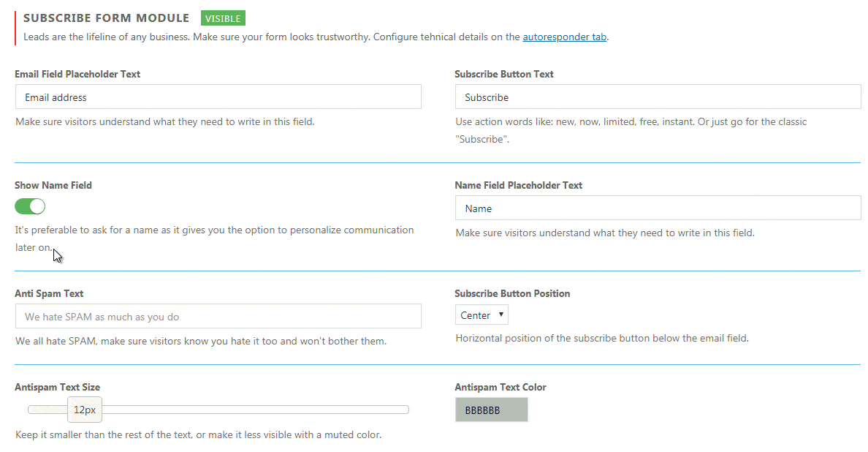Open the BBBBBB antispam color swatch
Screen dimensions: 868x452
491,410
